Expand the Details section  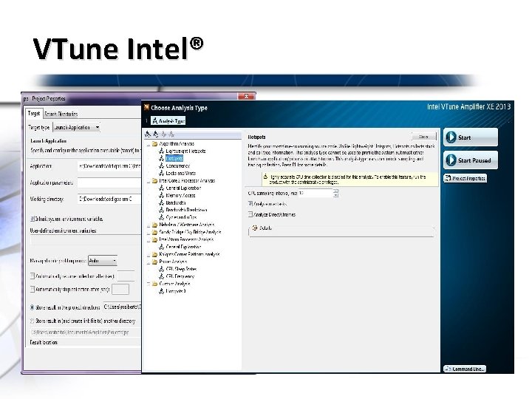pyautogui.click(x=255, y=228)
